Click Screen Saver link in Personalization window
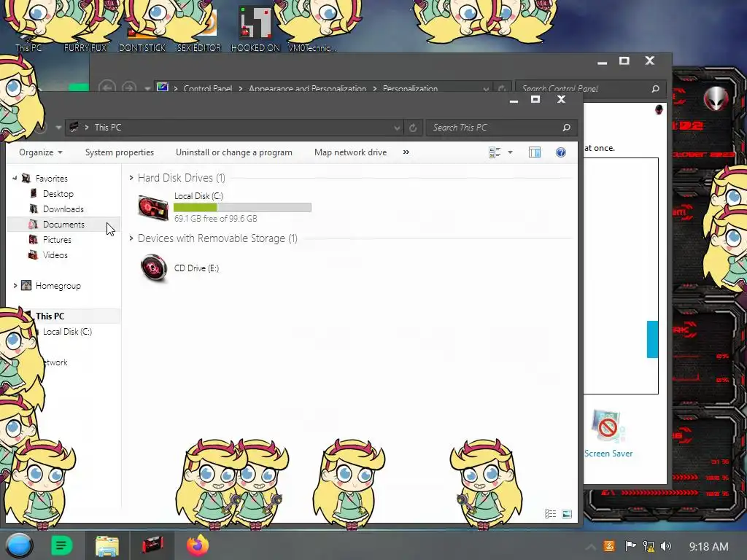The image size is (747, 560). [608, 454]
